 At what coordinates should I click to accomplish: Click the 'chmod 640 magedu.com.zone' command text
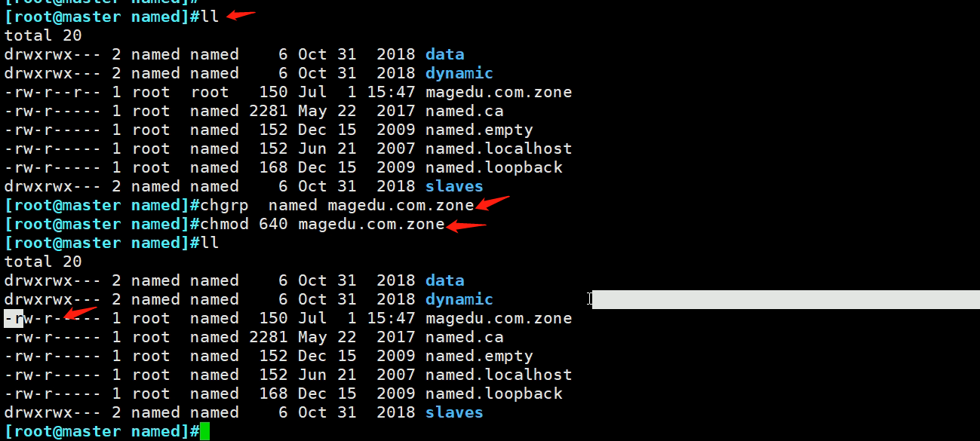(323, 224)
